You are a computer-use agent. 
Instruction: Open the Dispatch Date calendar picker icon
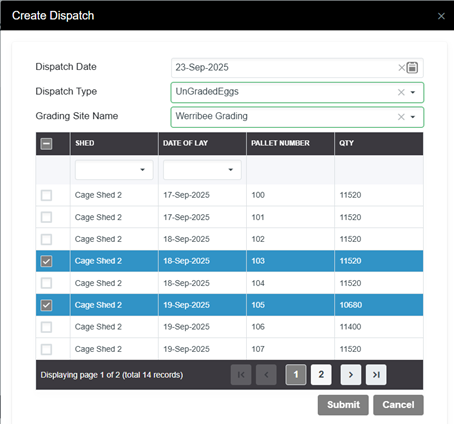pos(412,68)
